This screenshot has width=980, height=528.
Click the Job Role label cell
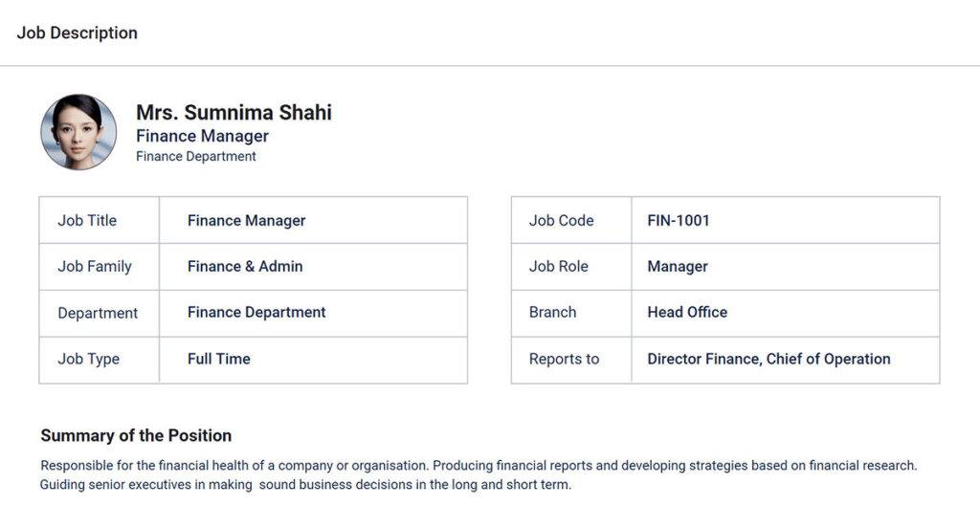coord(558,266)
